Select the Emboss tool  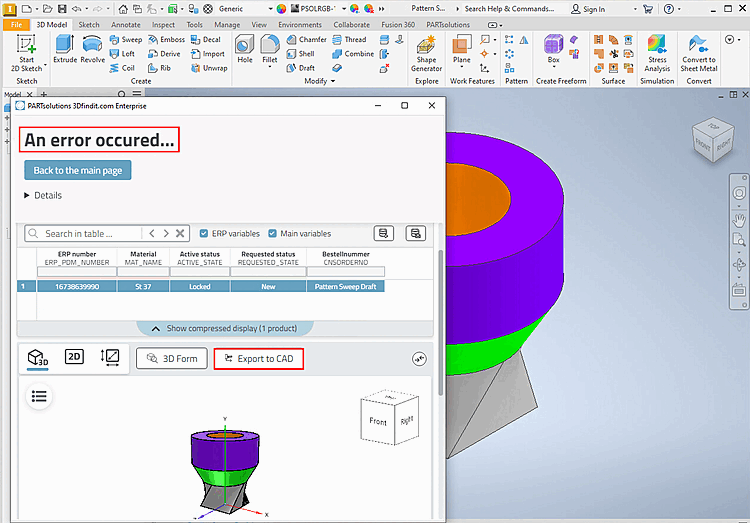(166, 39)
